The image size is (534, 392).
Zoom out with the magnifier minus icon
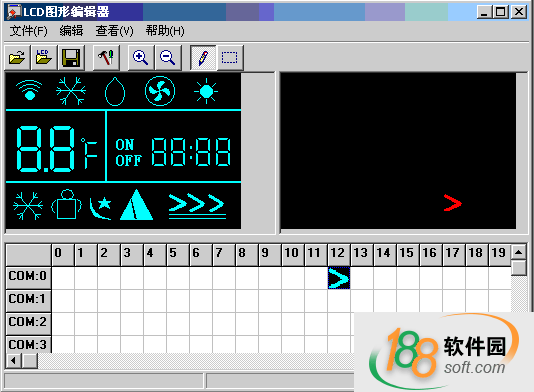click(x=168, y=58)
